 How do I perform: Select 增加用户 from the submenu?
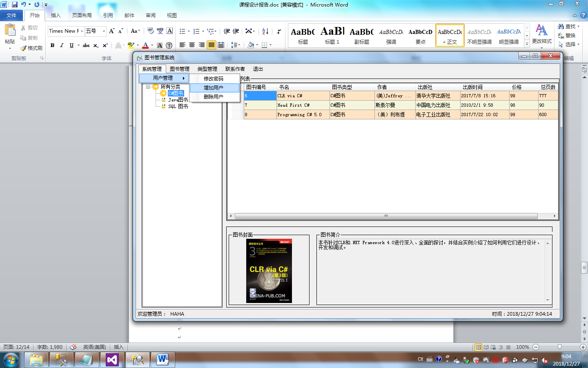coord(214,88)
